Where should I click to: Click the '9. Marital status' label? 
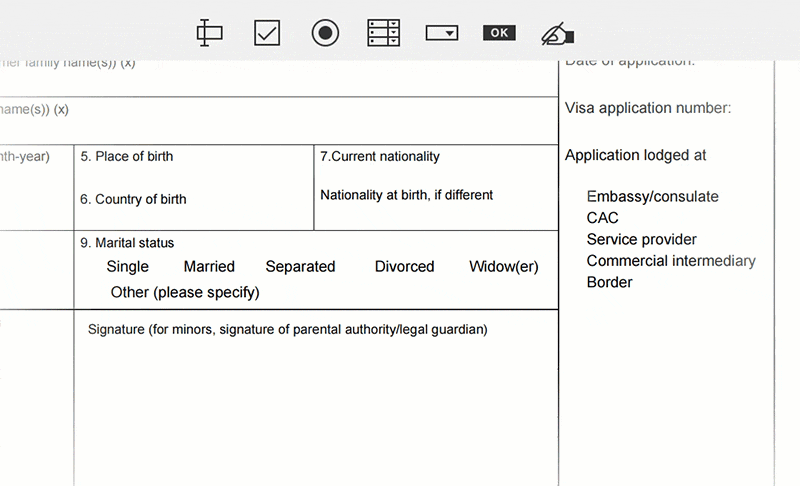tap(127, 243)
